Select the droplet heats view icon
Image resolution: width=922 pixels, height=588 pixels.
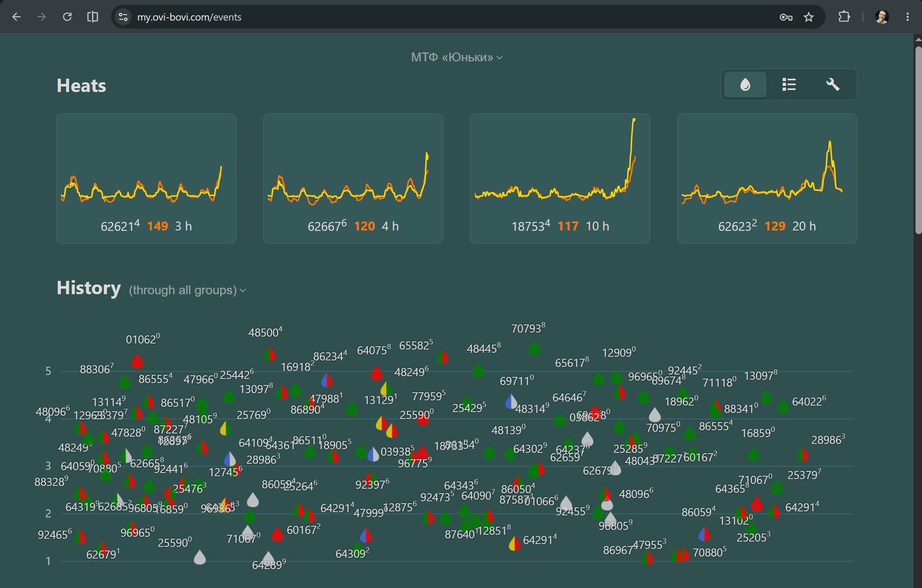pos(745,85)
